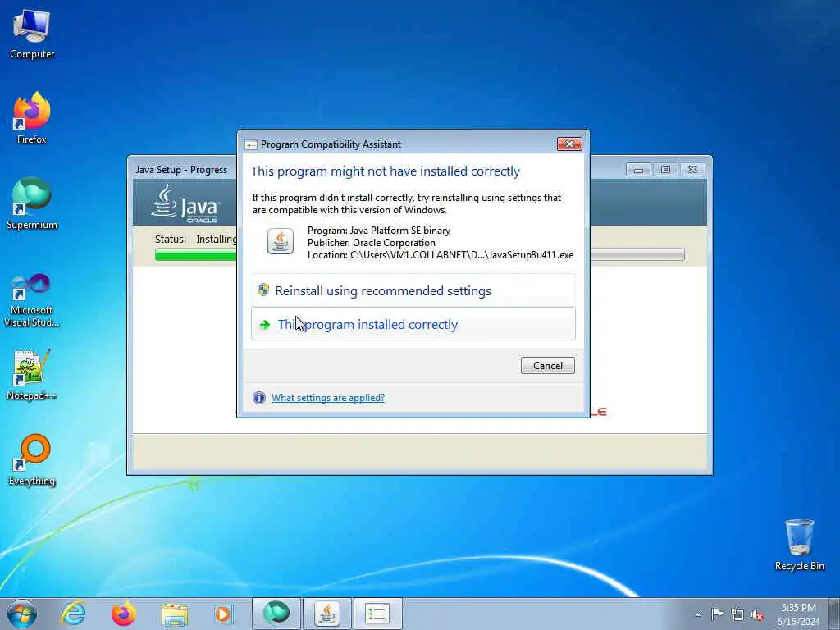840x630 pixels.
Task: Switch to Compatibility Assistant taskbar button
Action: (377, 614)
